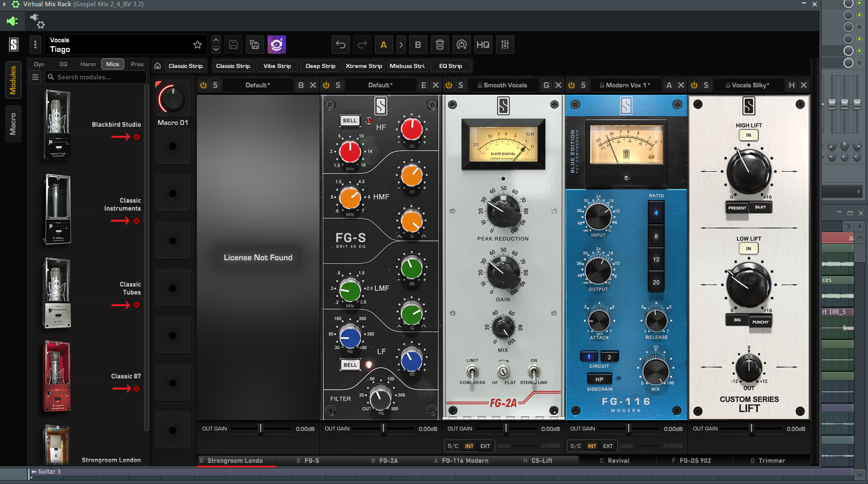Remove the FG-2A Smooth Vocals module
Image resolution: width=868 pixels, height=484 pixels.
[x=558, y=85]
